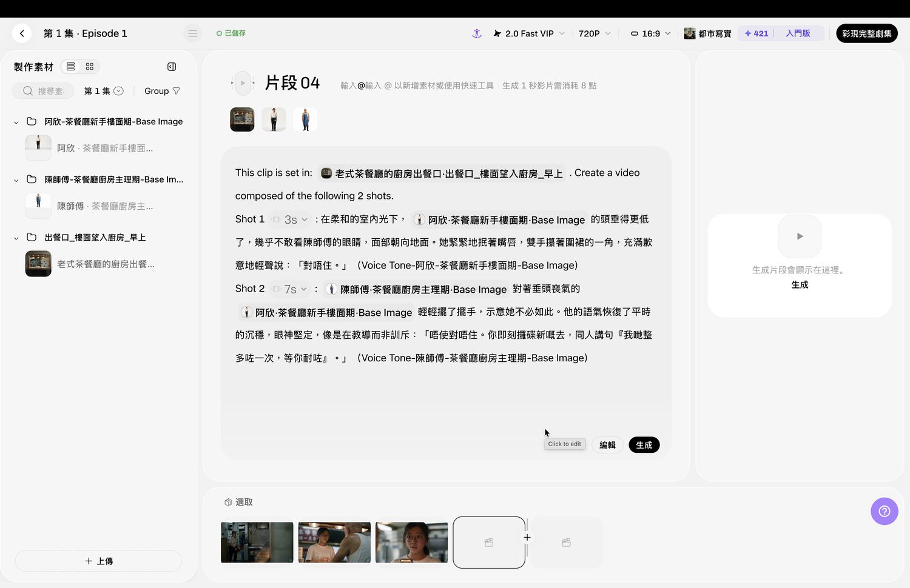
Task: Click the play placeholder in the preview panel
Action: coord(800,236)
